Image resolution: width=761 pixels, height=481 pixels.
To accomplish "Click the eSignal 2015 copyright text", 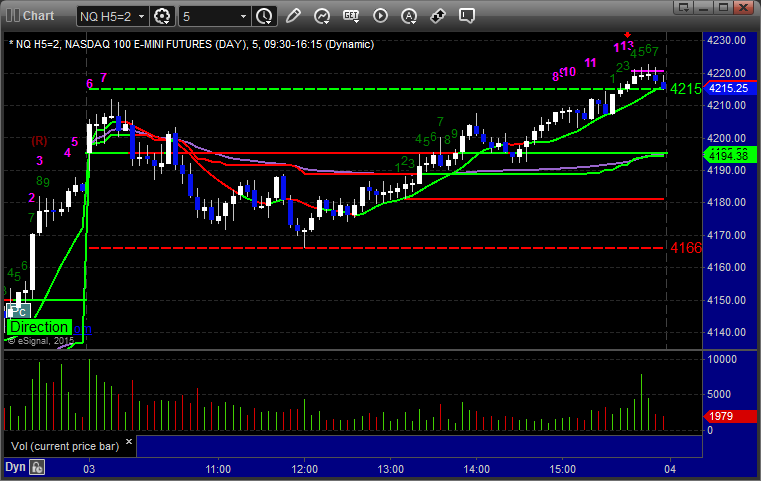I will click(x=41, y=341).
